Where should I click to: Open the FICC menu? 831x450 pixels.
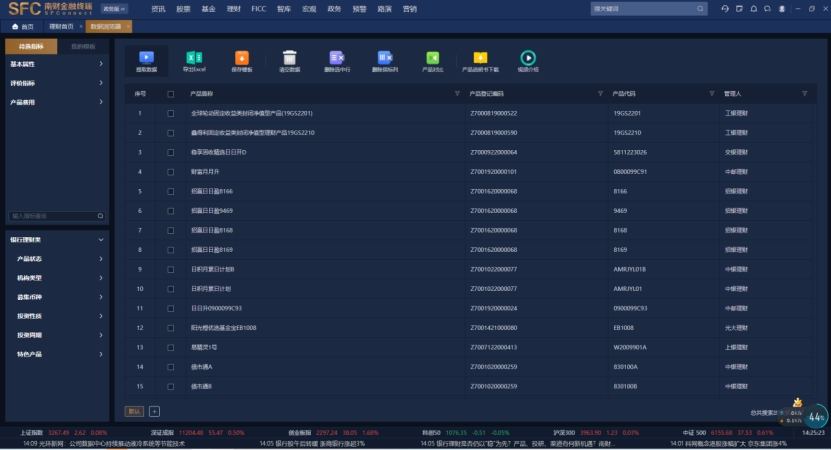coord(259,9)
